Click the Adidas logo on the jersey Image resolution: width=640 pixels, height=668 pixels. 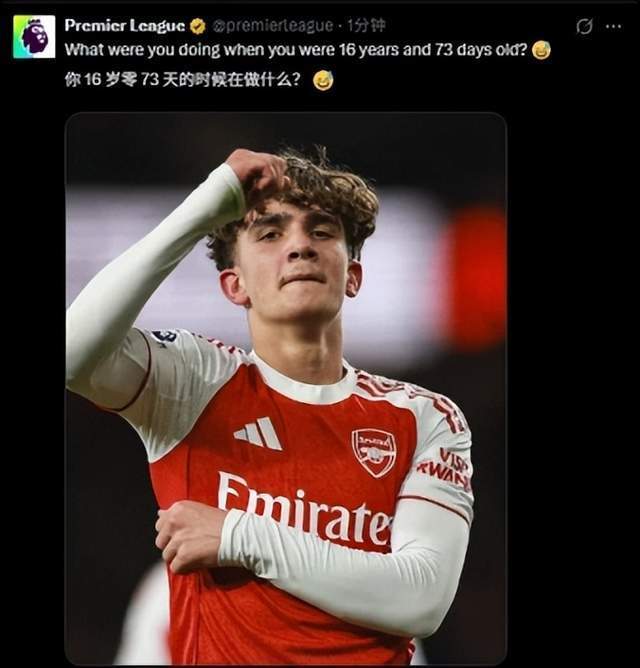[258, 433]
